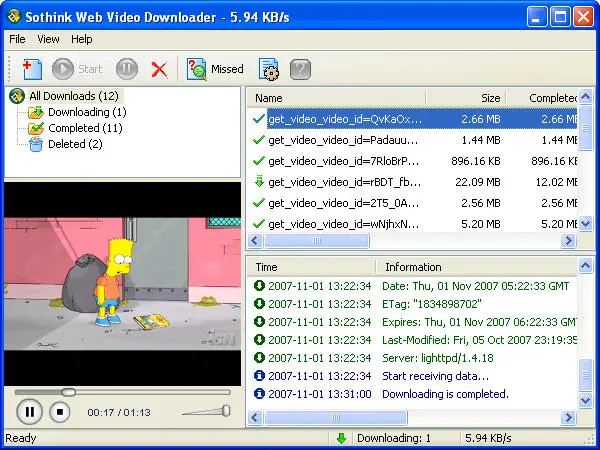Stop the video preview playback
The image size is (600, 450).
59,411
